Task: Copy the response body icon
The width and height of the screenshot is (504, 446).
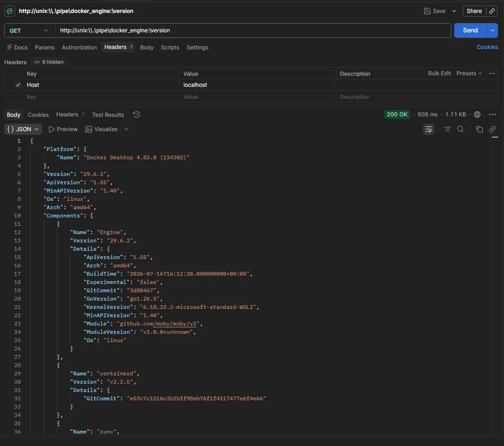Action: (x=479, y=129)
